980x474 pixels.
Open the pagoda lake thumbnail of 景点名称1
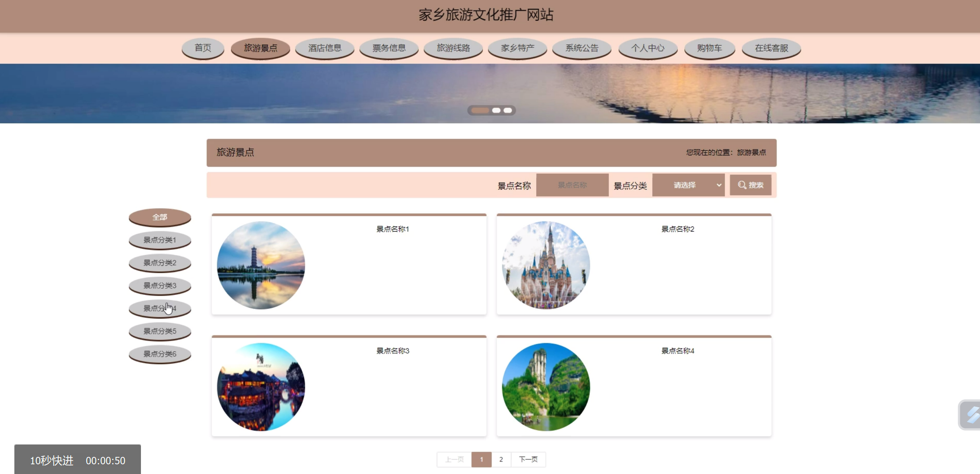(261, 265)
